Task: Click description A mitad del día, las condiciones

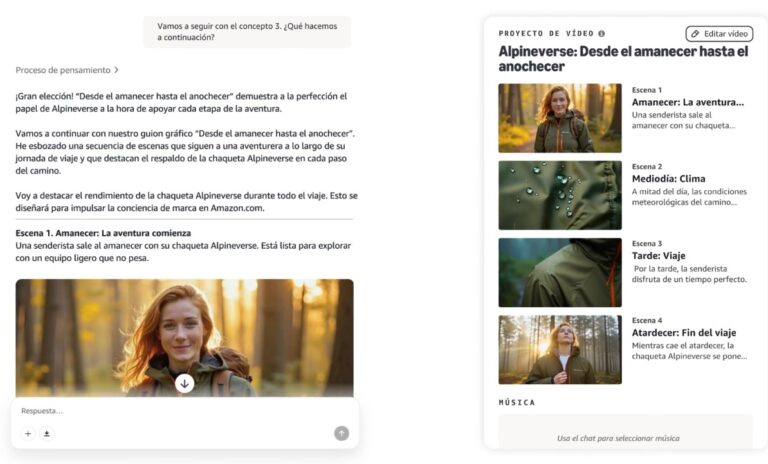Action: (x=689, y=197)
